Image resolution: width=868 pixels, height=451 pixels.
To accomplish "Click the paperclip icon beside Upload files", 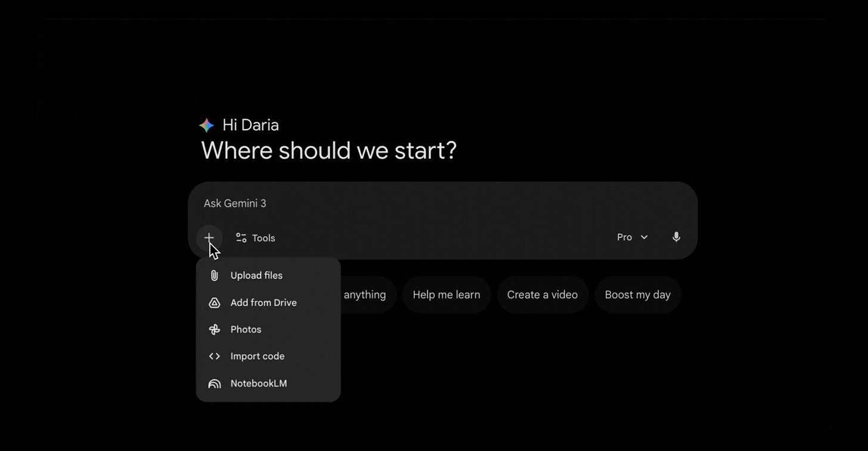I will point(215,276).
